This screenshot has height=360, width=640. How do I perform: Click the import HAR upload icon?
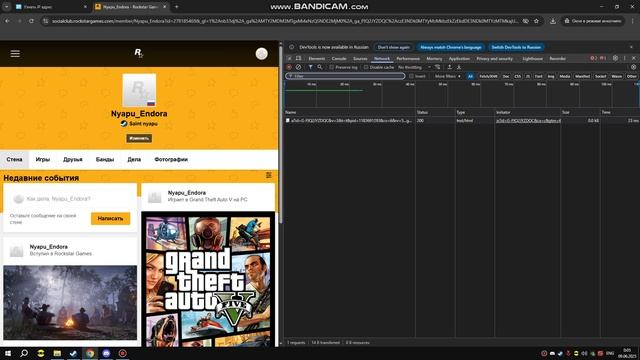coord(449,67)
